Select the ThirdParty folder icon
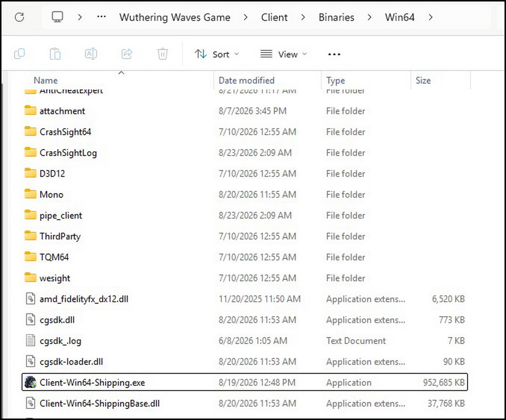Screen dimensions: 506x420 click(x=30, y=236)
